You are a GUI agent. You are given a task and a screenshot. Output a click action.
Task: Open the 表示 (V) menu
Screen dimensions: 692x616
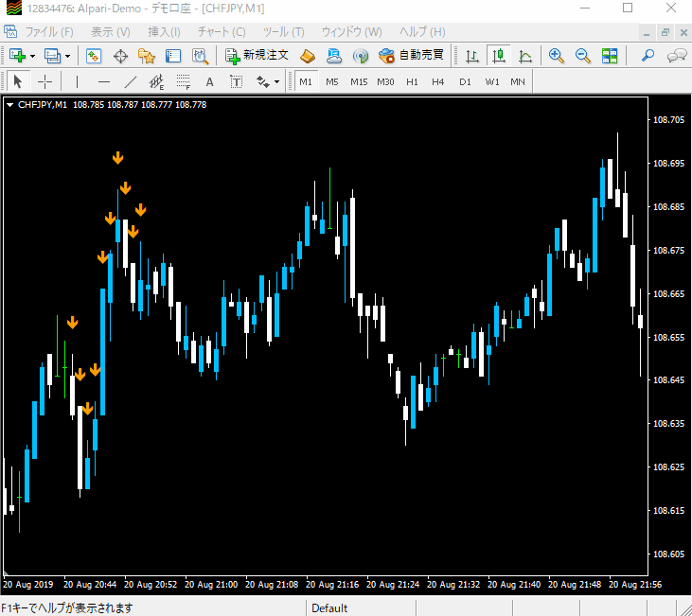tap(111, 32)
